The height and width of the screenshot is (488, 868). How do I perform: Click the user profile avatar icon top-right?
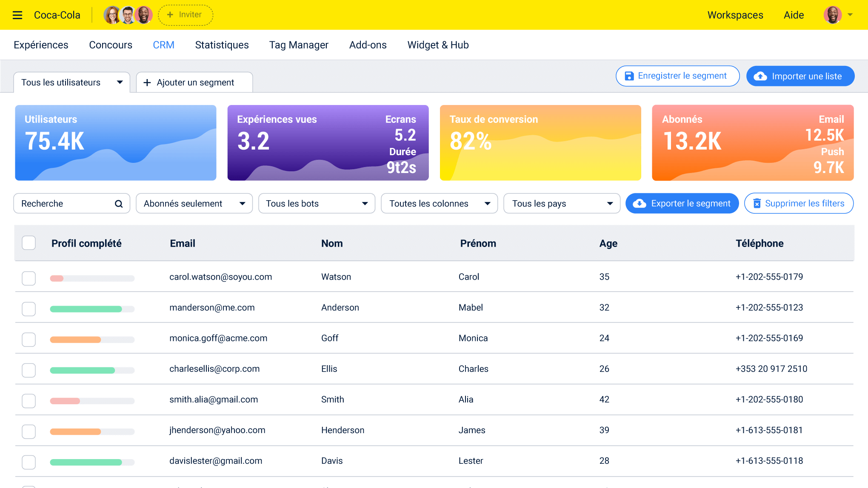(832, 14)
